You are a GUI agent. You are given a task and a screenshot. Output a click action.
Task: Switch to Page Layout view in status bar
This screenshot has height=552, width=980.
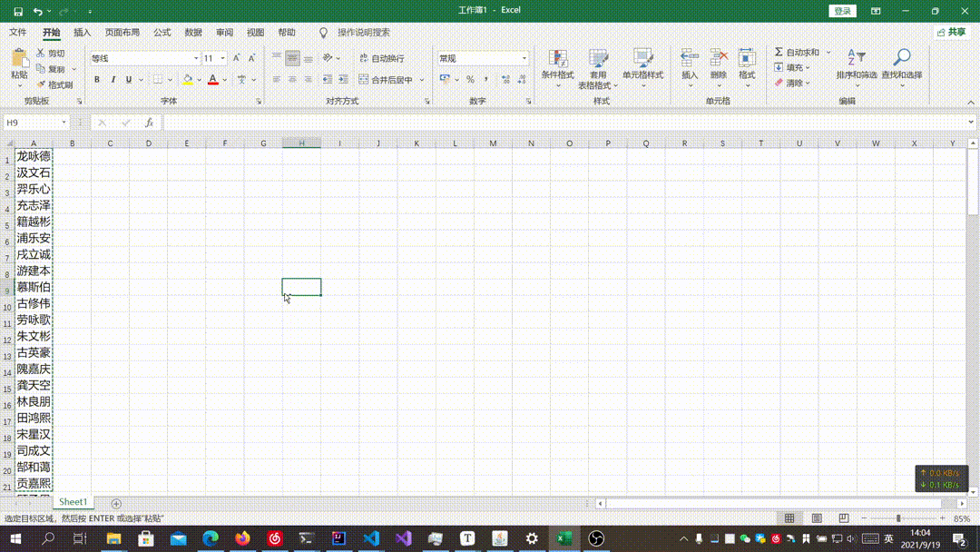click(x=817, y=518)
